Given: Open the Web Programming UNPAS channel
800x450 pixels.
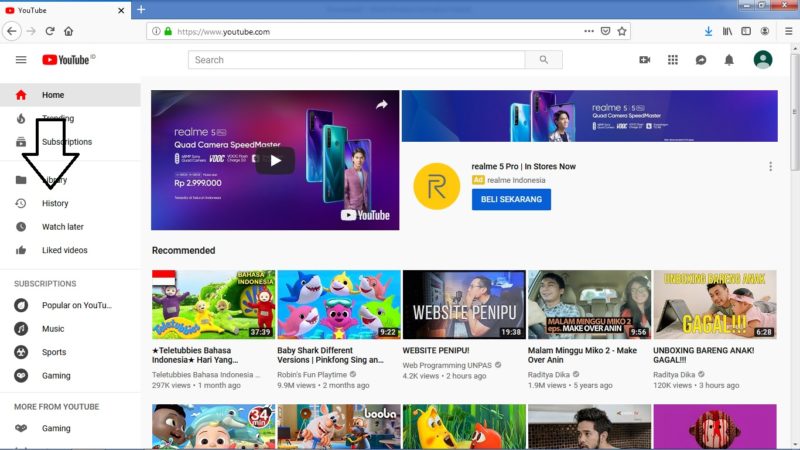Looking at the screenshot, I should 447,365.
